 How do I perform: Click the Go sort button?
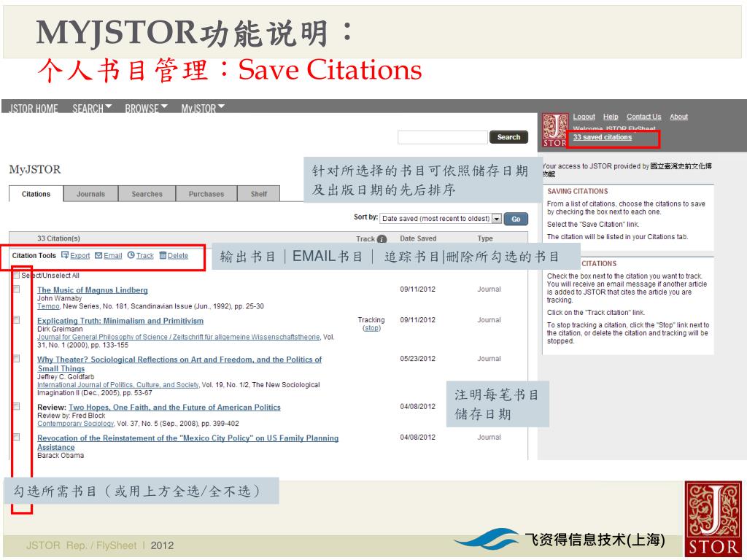coord(516,219)
